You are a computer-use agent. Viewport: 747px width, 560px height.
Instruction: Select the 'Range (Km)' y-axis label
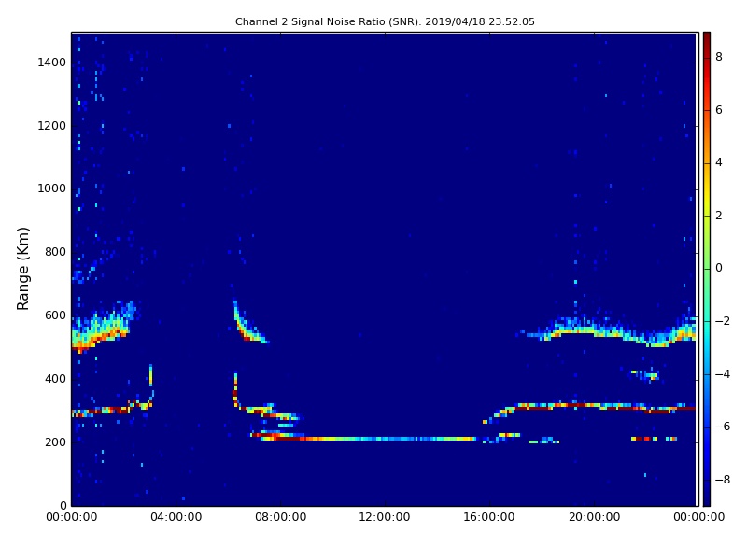tap(22, 269)
